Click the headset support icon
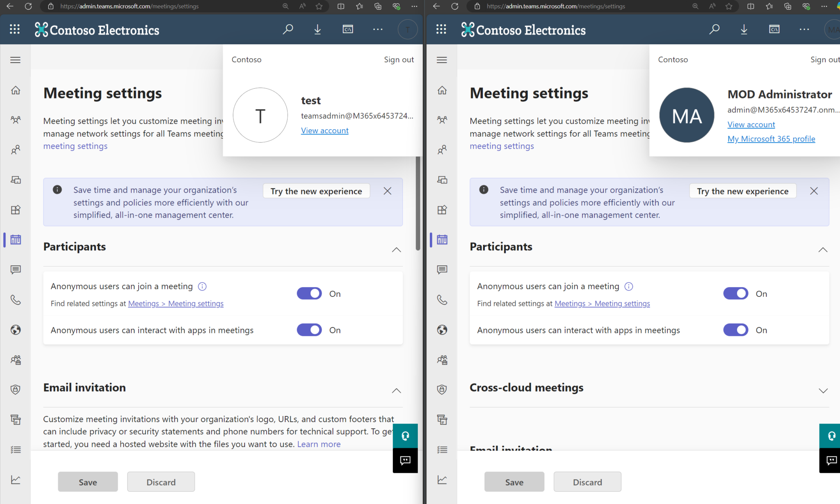Screen dimensions: 840x504 click(405, 436)
